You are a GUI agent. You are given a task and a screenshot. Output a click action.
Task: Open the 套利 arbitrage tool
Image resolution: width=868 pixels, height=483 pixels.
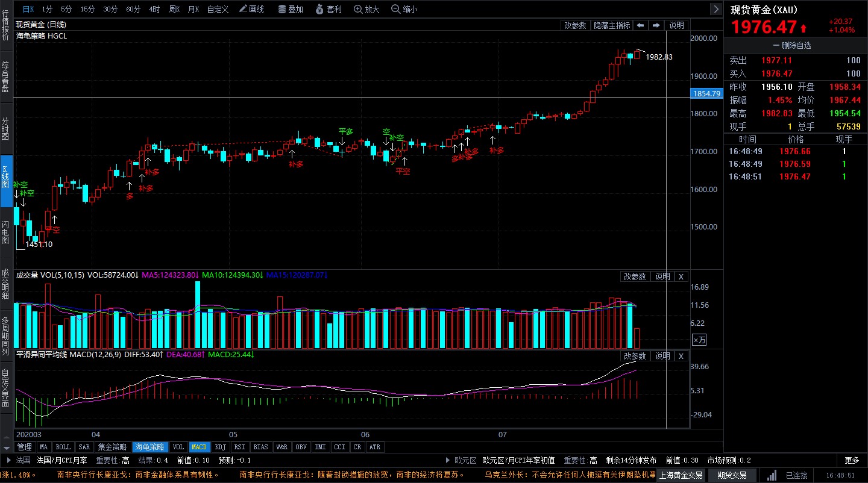tap(329, 9)
